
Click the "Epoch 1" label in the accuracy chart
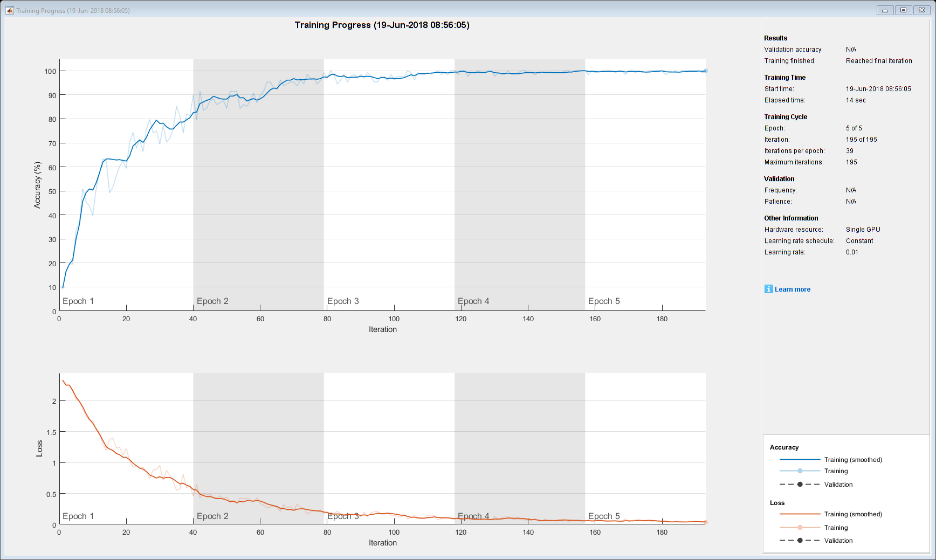click(78, 301)
